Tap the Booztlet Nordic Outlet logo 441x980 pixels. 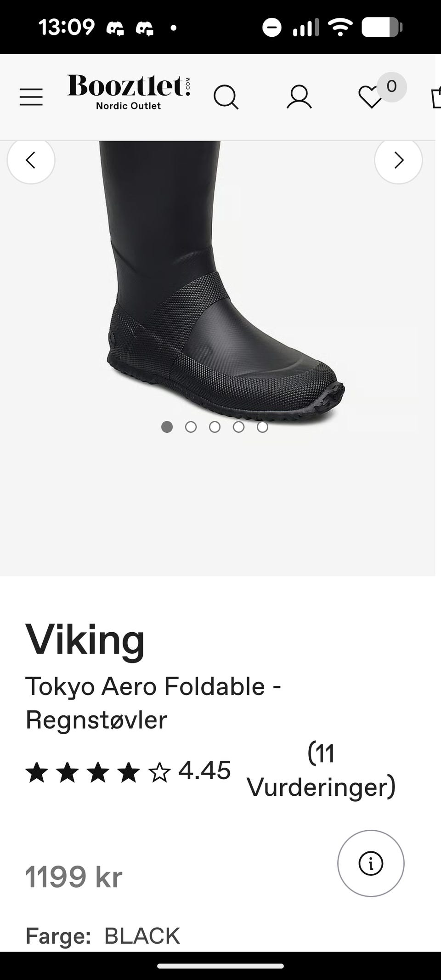click(x=129, y=92)
